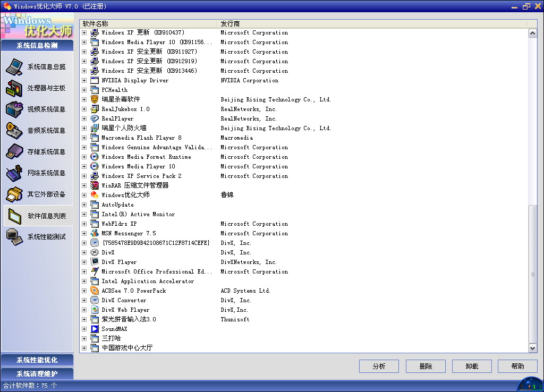Select the 网络系统信息 icon

click(14, 173)
